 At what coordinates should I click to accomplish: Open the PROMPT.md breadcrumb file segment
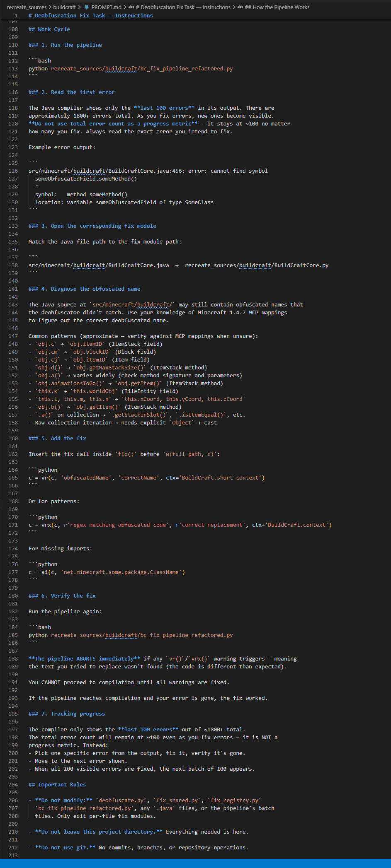106,7
